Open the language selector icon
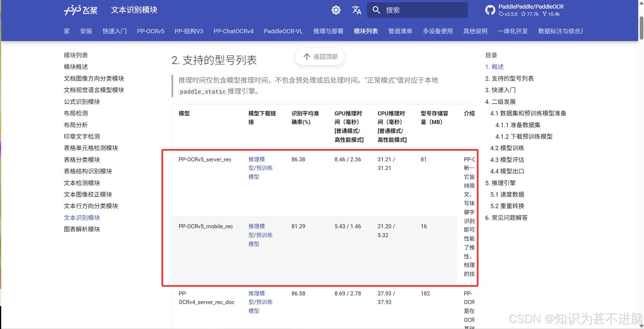Screen dimensions: 644x329 [x=356, y=10]
